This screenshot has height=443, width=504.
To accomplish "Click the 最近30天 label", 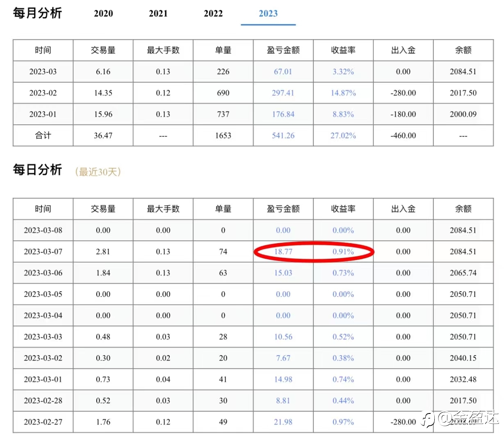I will coord(98,172).
